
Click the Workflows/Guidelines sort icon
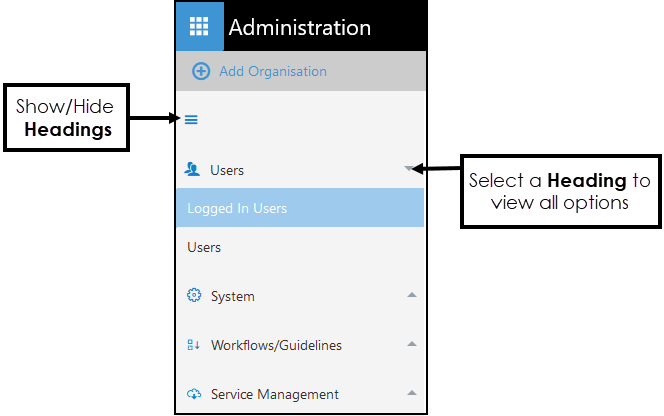coord(194,345)
